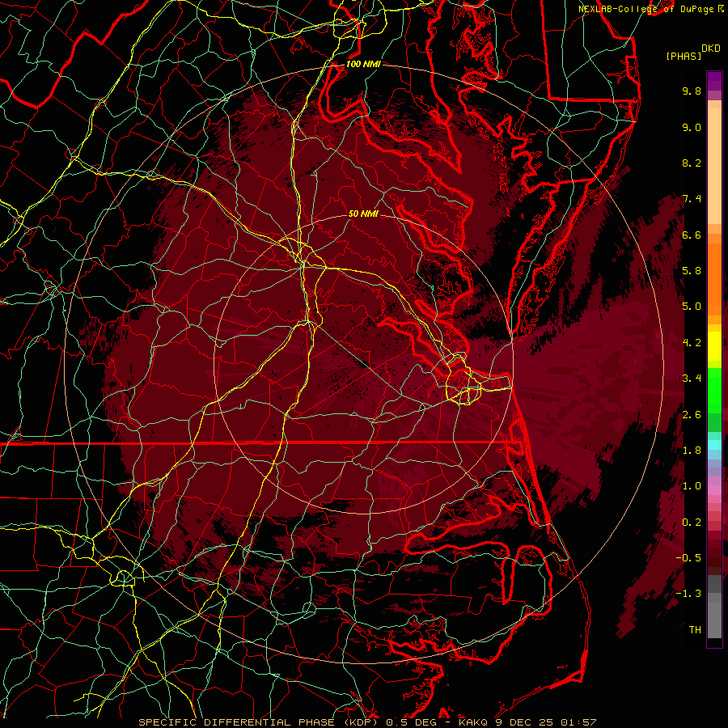The height and width of the screenshot is (728, 728).
Task: Click the 0.2 value on color scale
Action: 692,522
